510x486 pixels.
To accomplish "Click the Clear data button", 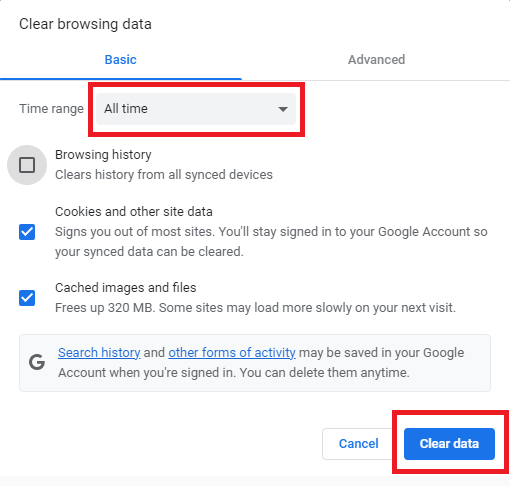I will point(449,444).
